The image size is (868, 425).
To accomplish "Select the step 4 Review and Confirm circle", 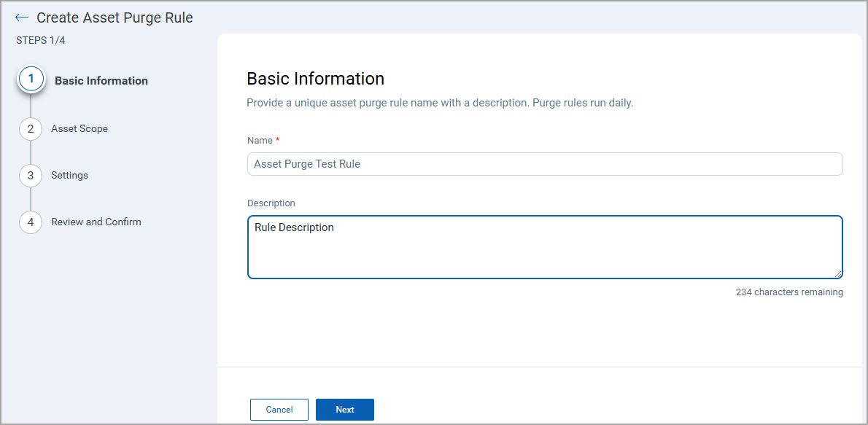I will coord(31,222).
